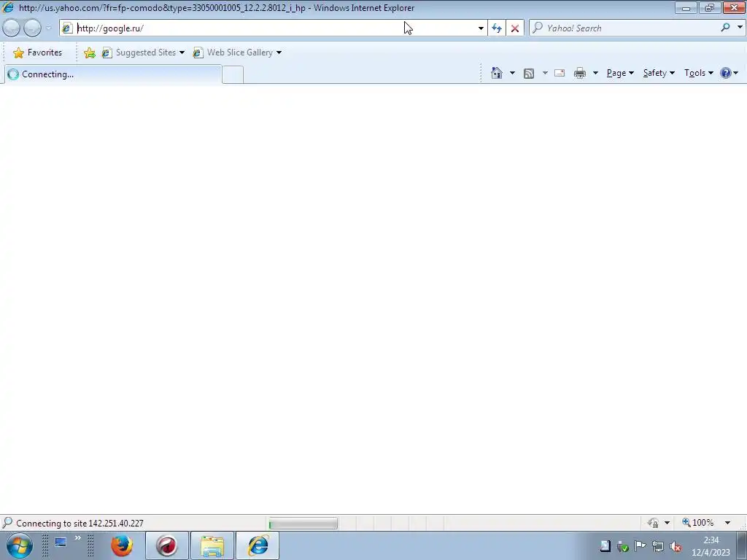Open the Page menu
747x560 pixels.
(x=620, y=73)
